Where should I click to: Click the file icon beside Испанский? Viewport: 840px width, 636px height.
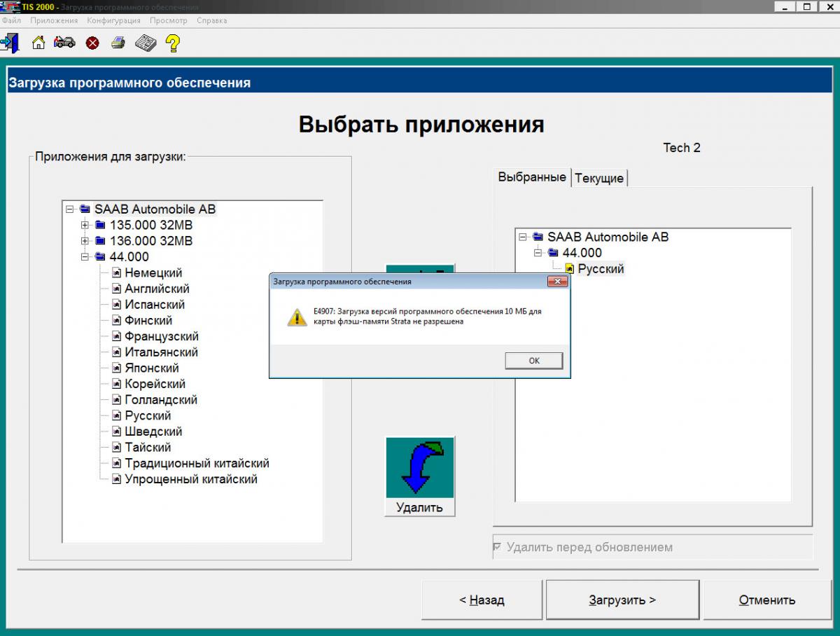coord(117,305)
